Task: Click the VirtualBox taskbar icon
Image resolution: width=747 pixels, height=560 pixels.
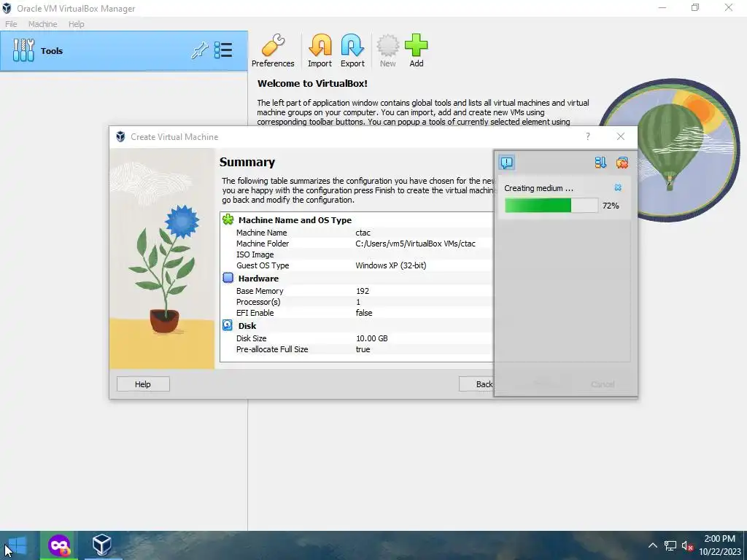Action: [x=101, y=545]
